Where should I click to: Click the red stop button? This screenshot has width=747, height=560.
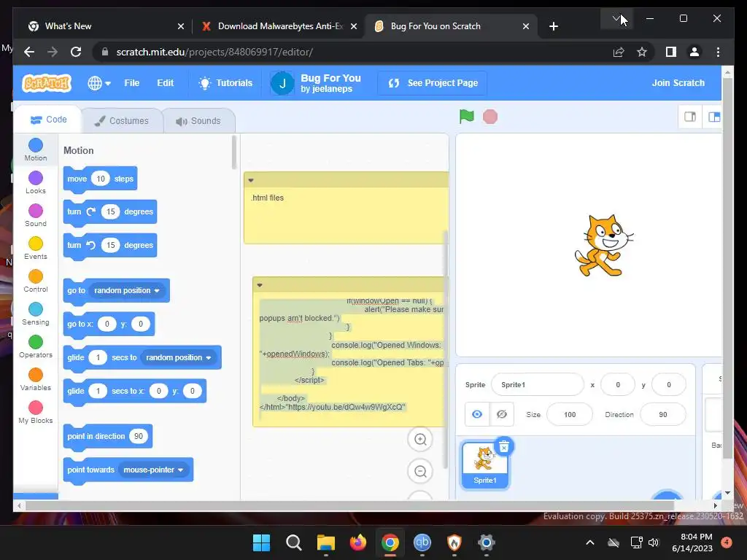pos(489,117)
